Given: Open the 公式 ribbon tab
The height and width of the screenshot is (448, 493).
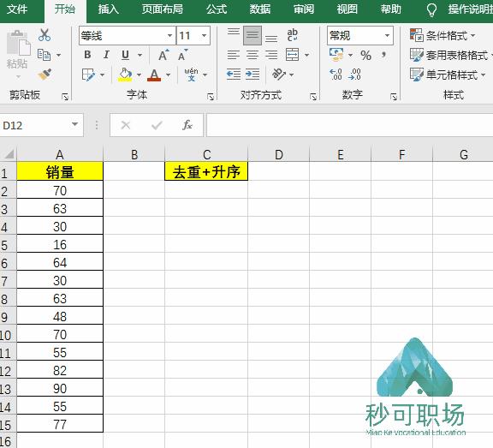Looking at the screenshot, I should (217, 9).
